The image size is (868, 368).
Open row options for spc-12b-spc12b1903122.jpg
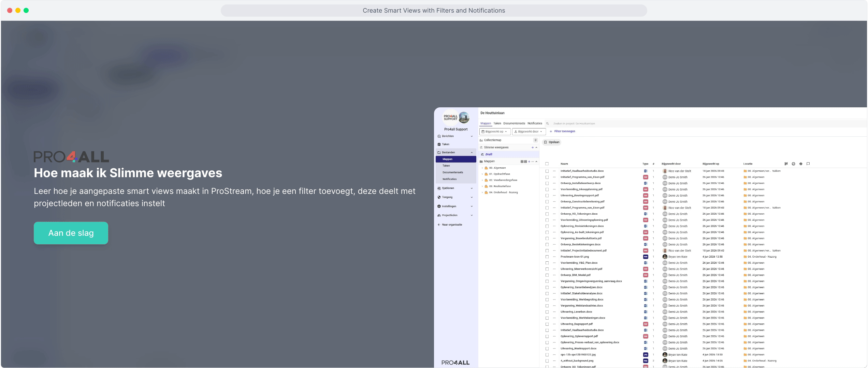[x=554, y=355]
